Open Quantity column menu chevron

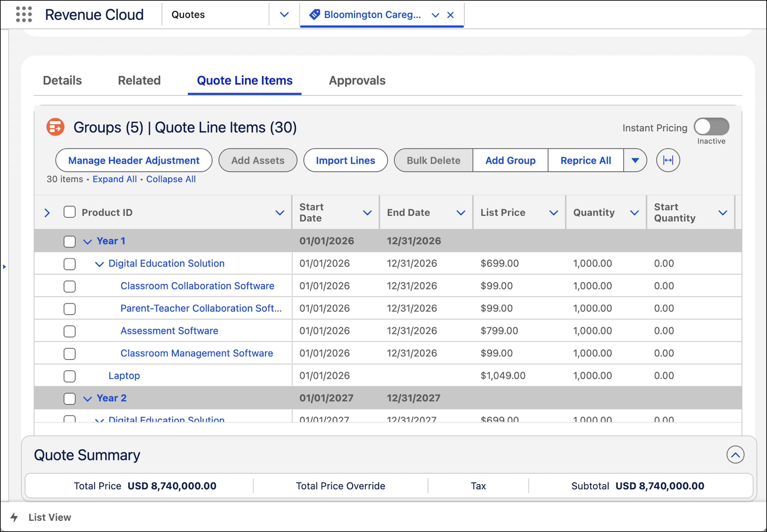[634, 213]
